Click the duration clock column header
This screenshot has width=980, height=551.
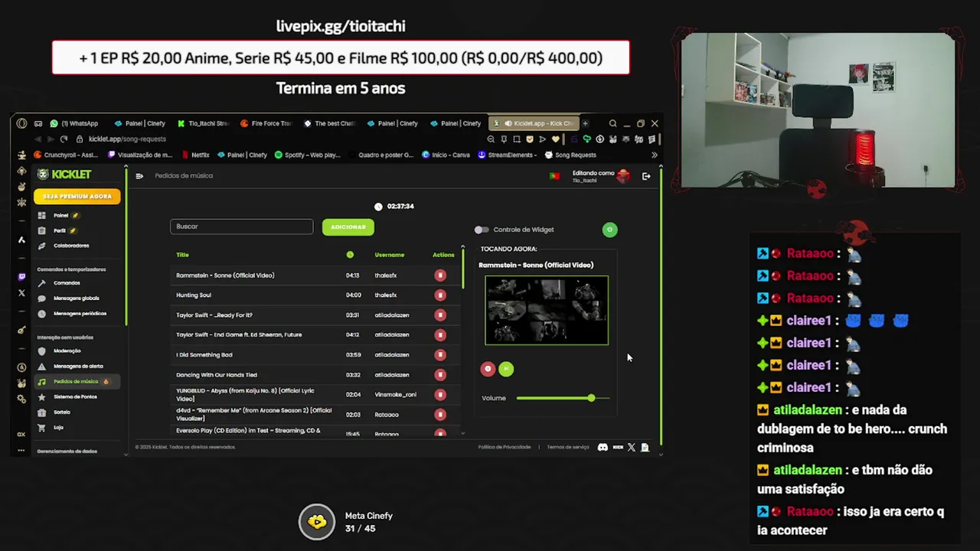(350, 255)
